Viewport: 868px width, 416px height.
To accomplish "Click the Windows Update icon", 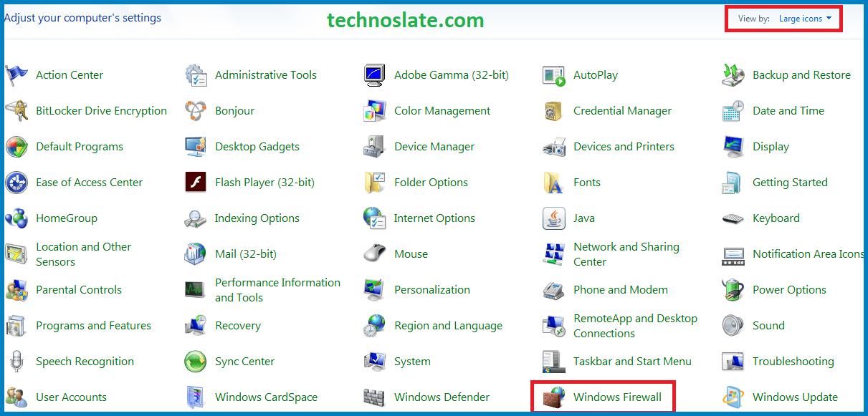I will 733,397.
